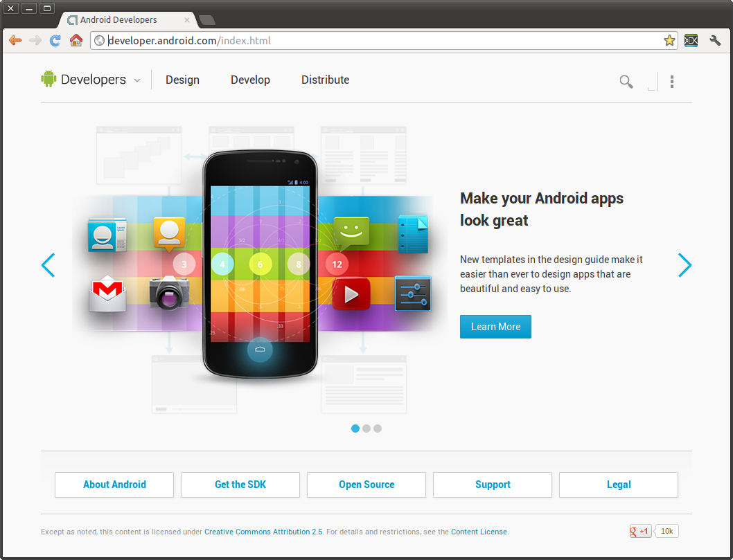733x560 pixels.
Task: Click the number 12 circle
Action: (x=337, y=264)
